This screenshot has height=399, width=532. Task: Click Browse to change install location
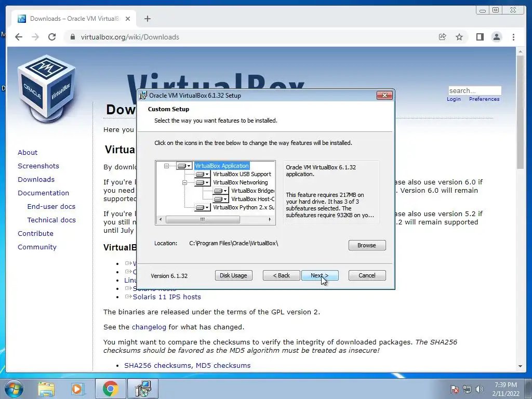point(367,245)
